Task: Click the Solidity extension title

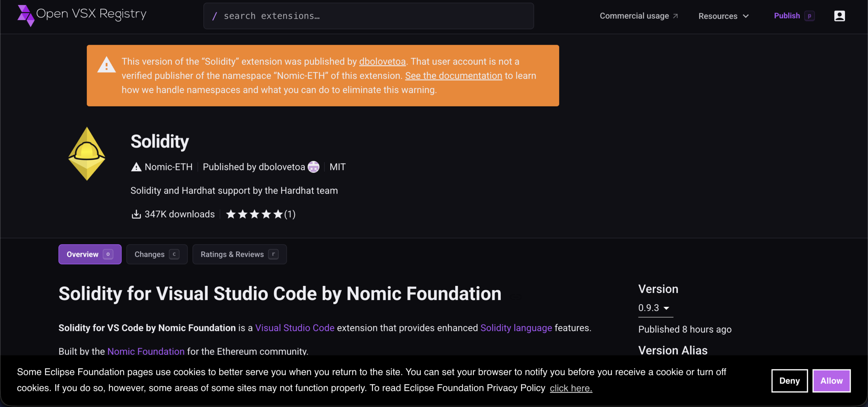Action: click(160, 141)
